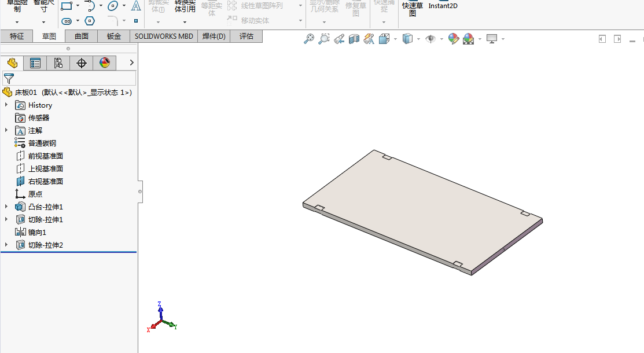This screenshot has width=644, height=353.
Task: Open PropertyManager tab
Action: tap(35, 63)
